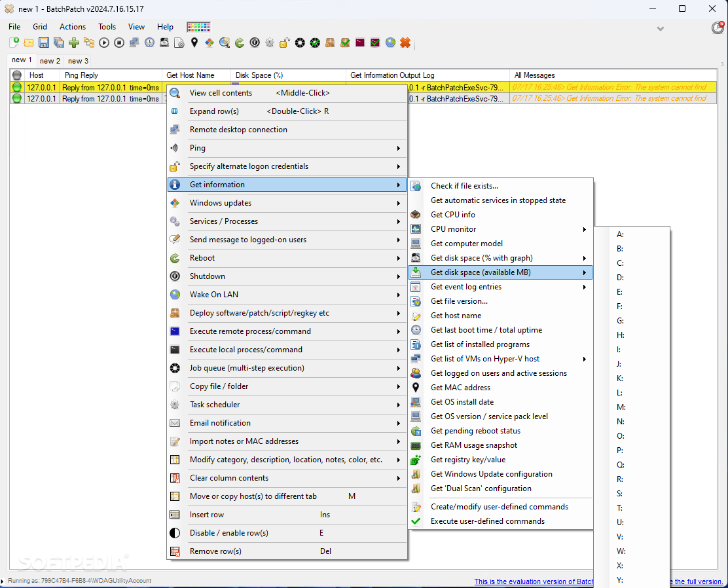Click the green plus add hosts icon
The height and width of the screenshot is (588, 728).
coord(74,43)
